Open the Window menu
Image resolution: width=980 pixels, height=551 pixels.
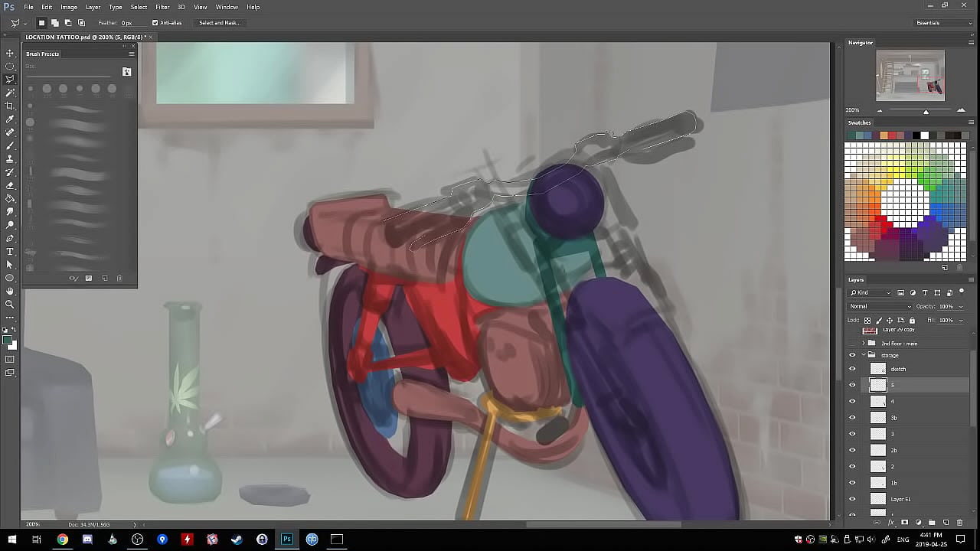click(227, 7)
